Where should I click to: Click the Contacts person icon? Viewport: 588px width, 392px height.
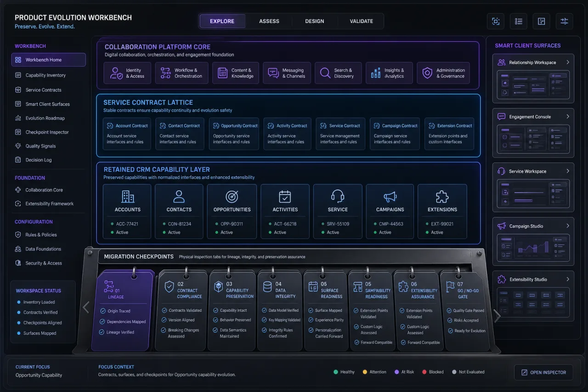pos(179,197)
